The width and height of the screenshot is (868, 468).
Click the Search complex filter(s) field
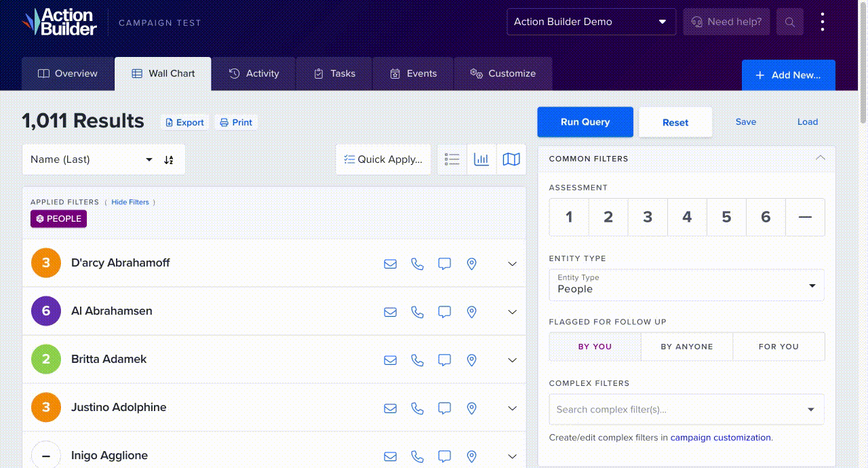coord(687,410)
